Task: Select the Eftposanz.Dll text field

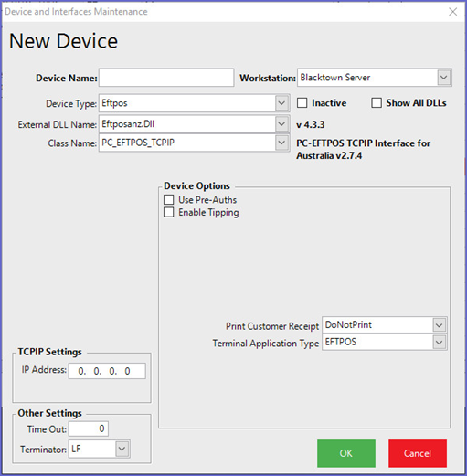Action: pyautogui.click(x=187, y=124)
